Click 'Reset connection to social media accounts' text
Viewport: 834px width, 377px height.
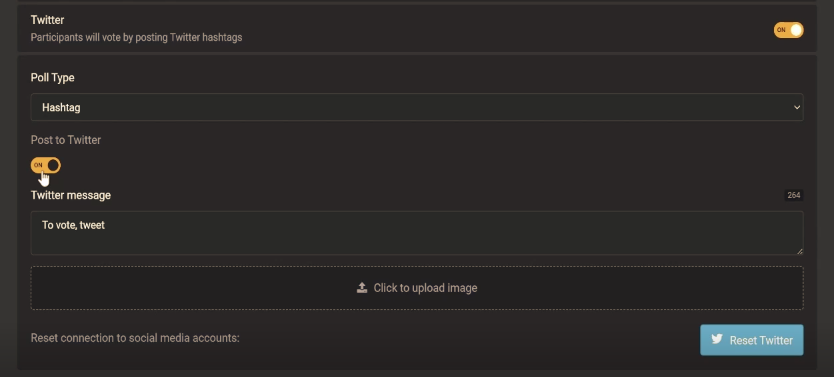[x=135, y=338]
